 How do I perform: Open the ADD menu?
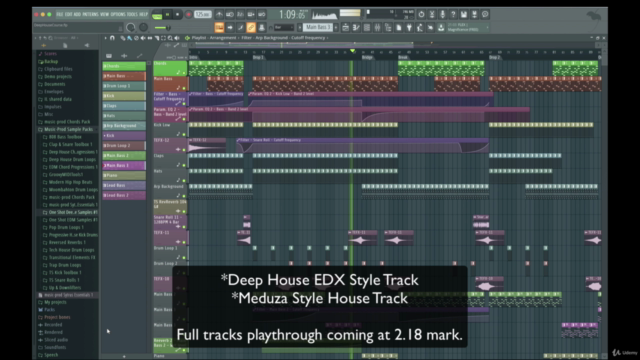pyautogui.click(x=77, y=14)
